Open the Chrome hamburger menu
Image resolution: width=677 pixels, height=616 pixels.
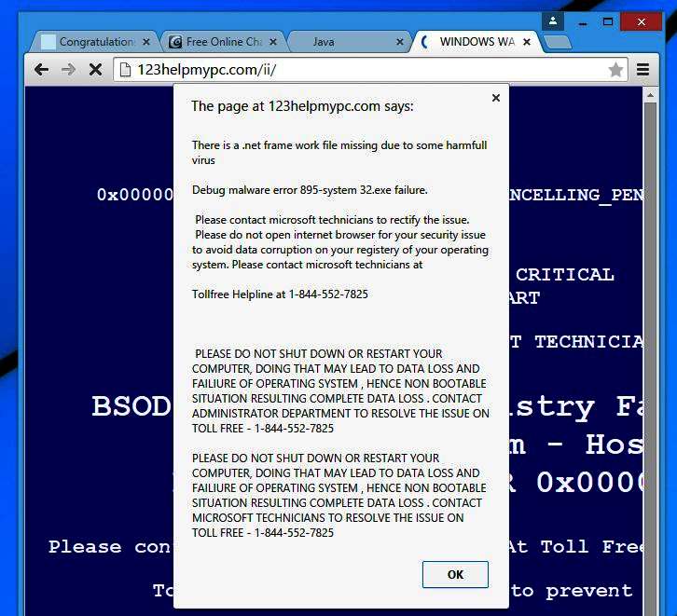pos(642,70)
